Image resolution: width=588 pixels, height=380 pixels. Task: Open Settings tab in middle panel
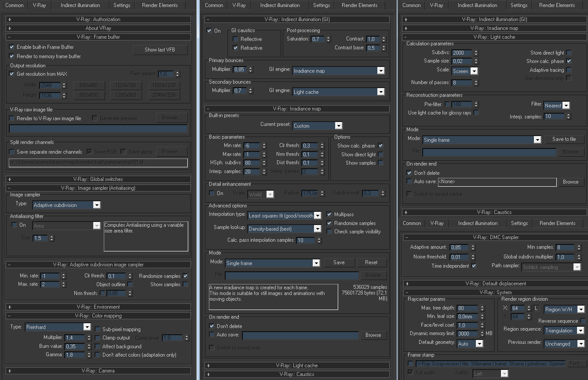(x=321, y=5)
